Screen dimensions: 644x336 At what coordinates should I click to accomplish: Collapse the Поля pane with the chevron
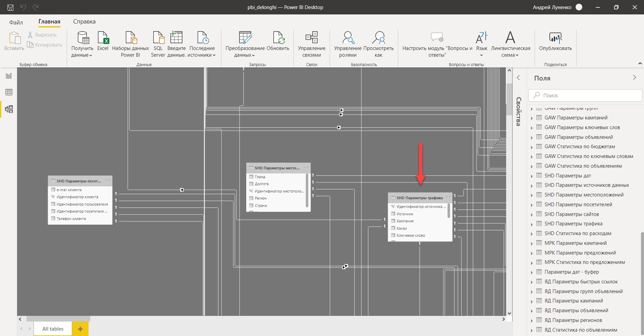pyautogui.click(x=634, y=77)
